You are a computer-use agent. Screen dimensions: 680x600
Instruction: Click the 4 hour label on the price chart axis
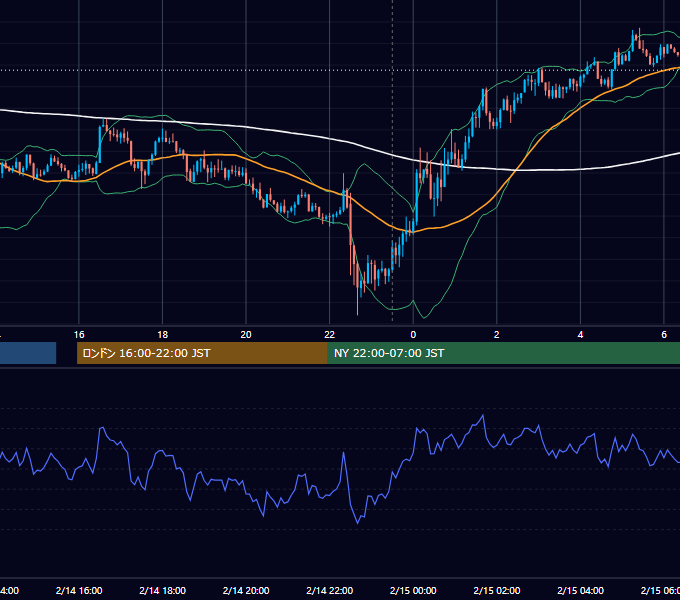580,335
